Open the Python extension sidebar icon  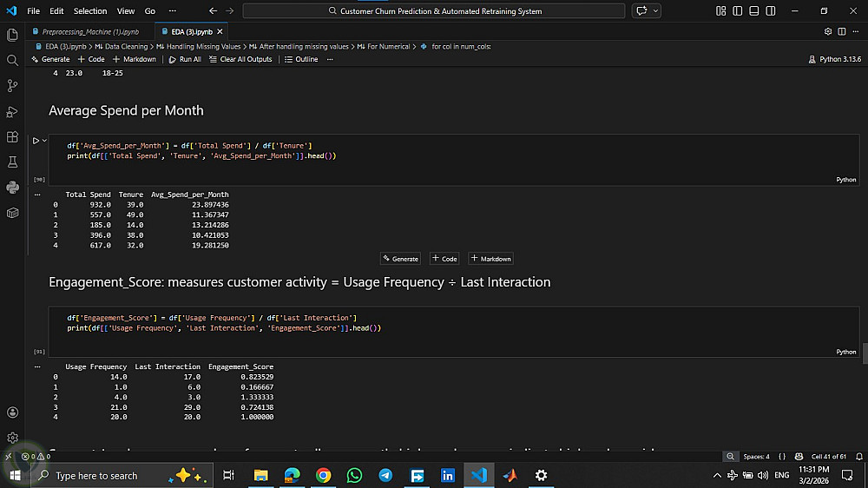tap(12, 187)
